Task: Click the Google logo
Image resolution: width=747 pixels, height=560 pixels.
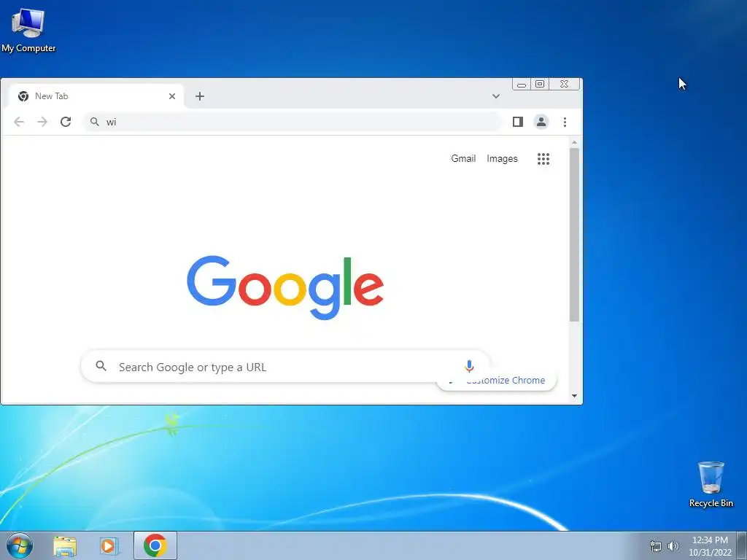Action: point(285,287)
